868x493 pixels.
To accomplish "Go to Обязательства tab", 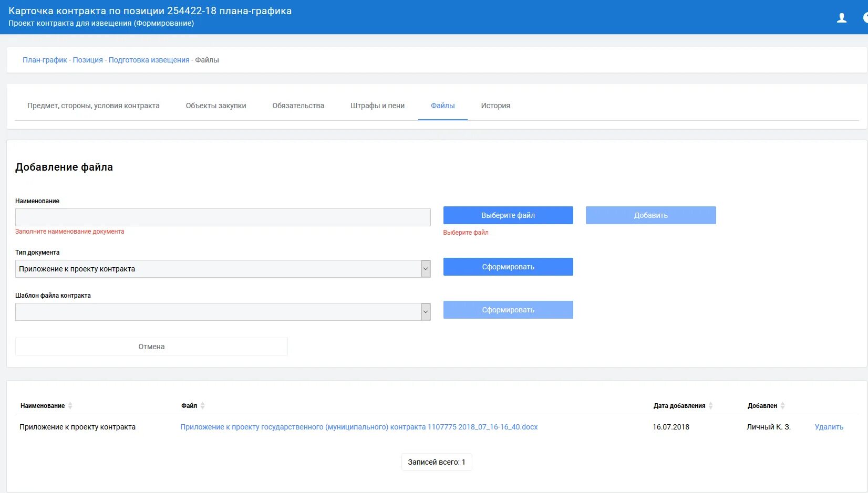I will tap(298, 106).
